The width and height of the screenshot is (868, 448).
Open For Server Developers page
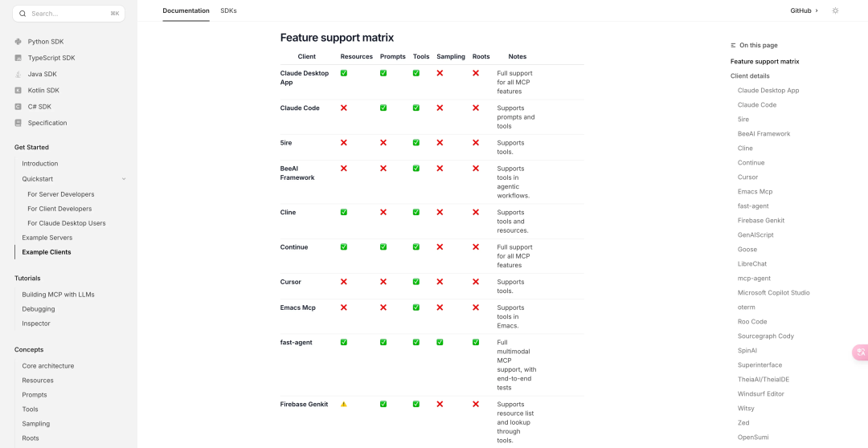coord(61,194)
